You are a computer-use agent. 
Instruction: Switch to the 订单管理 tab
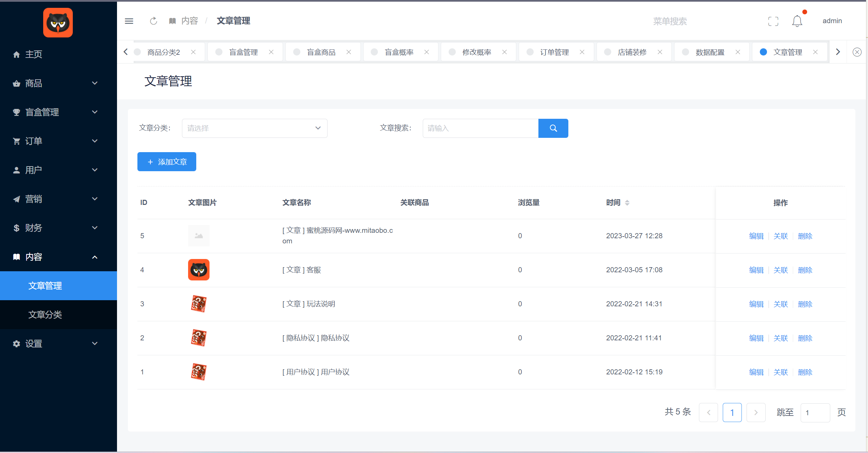[x=554, y=52]
